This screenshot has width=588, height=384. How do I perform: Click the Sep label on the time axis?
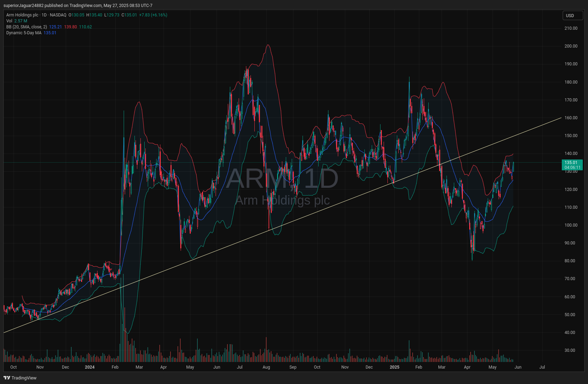[x=293, y=367]
